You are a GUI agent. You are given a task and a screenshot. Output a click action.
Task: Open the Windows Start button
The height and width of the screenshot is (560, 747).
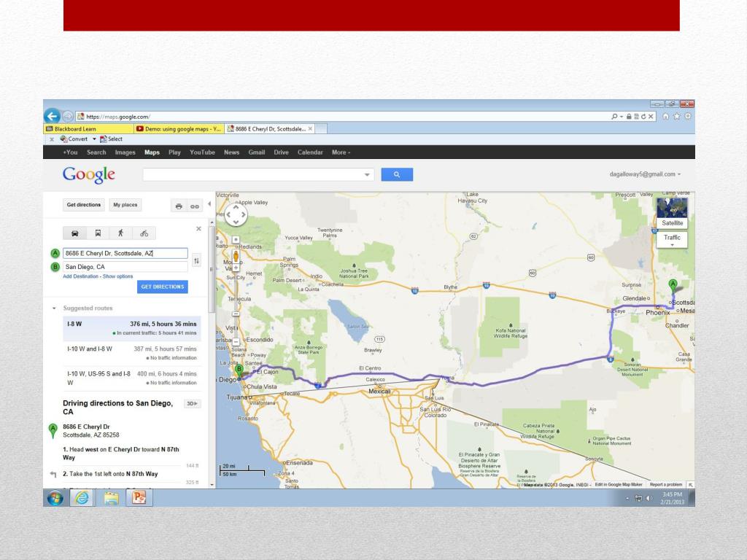pyautogui.click(x=55, y=498)
